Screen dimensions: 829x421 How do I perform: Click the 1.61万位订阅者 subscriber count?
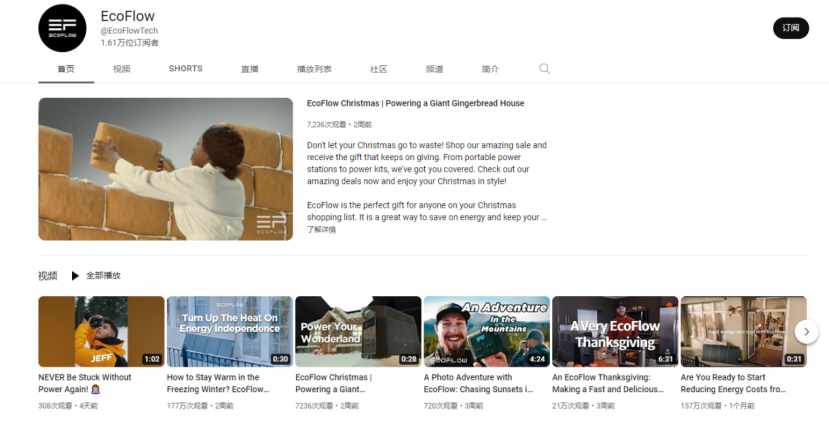click(130, 42)
